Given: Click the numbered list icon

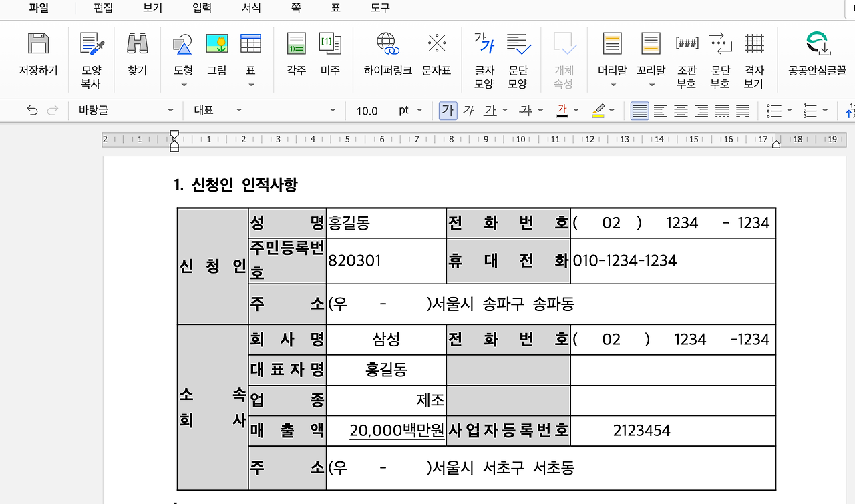Looking at the screenshot, I should pos(810,111).
